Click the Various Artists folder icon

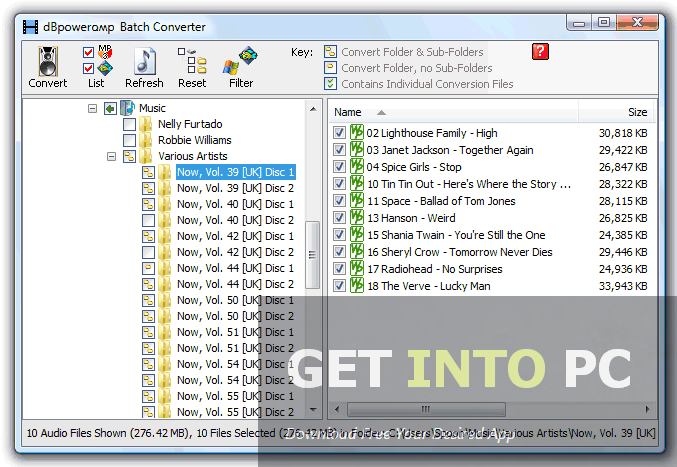click(x=146, y=156)
